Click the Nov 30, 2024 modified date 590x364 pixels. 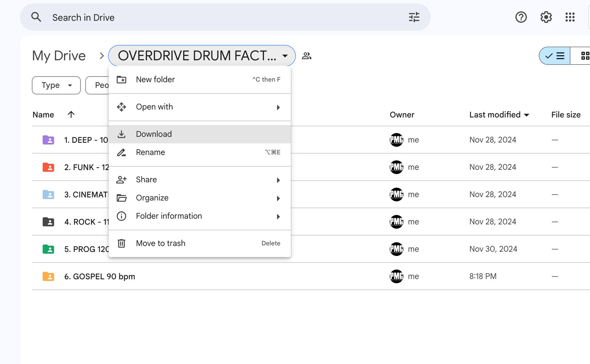(493, 249)
